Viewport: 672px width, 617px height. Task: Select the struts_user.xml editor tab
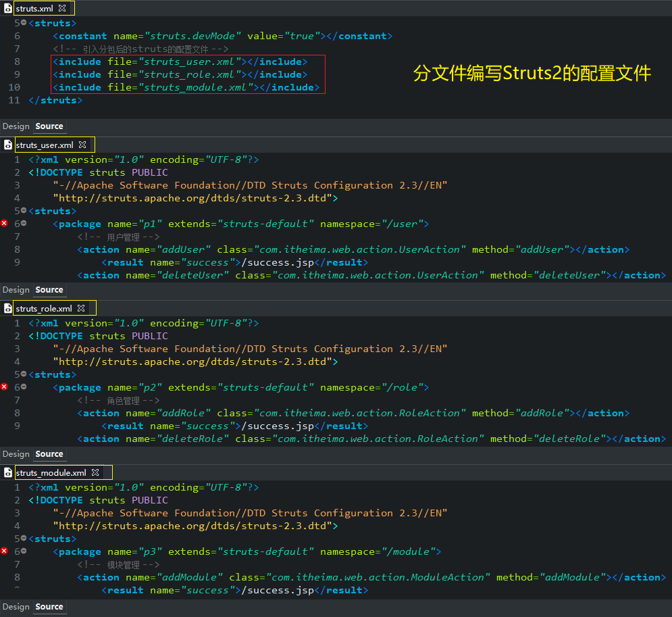(45, 145)
